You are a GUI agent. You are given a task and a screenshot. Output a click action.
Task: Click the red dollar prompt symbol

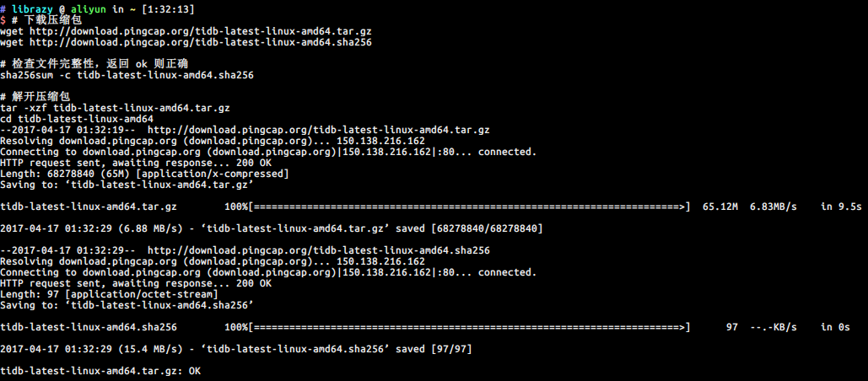[x=3, y=20]
